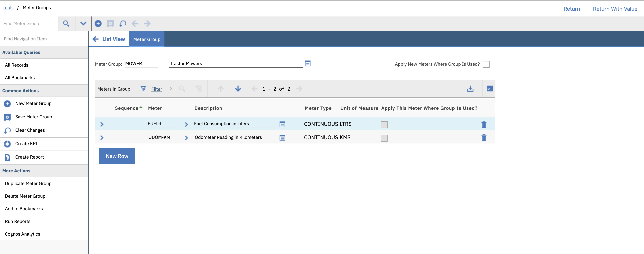
Task: Click the Save Meter Group toolbar icon
Action: 110,24
